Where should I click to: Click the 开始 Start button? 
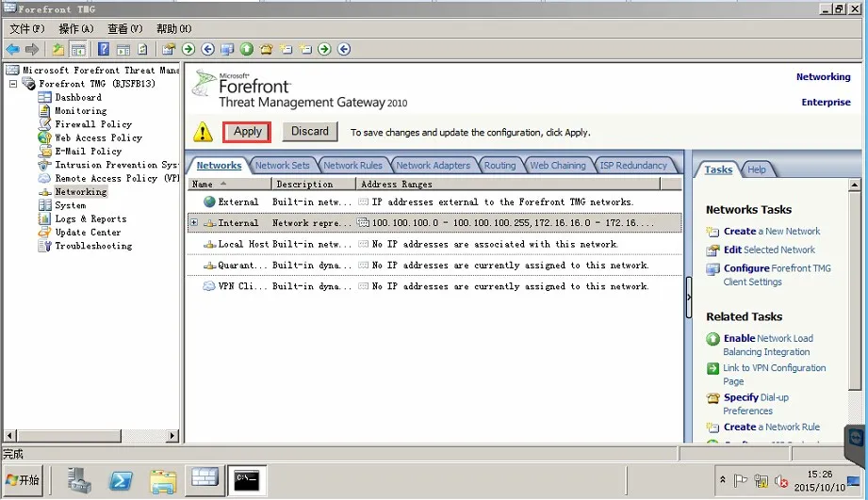point(23,480)
